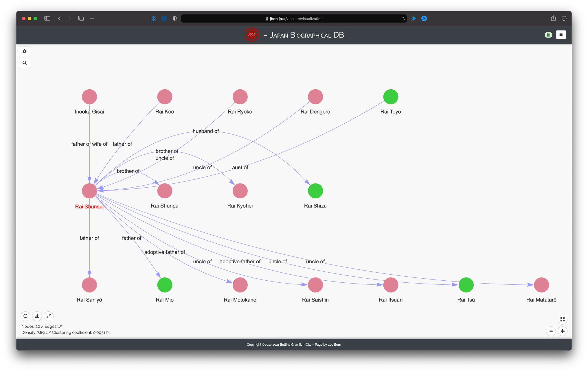Select the Rai San'yō node
Viewport: 588px width, 372px height.
[89, 285]
